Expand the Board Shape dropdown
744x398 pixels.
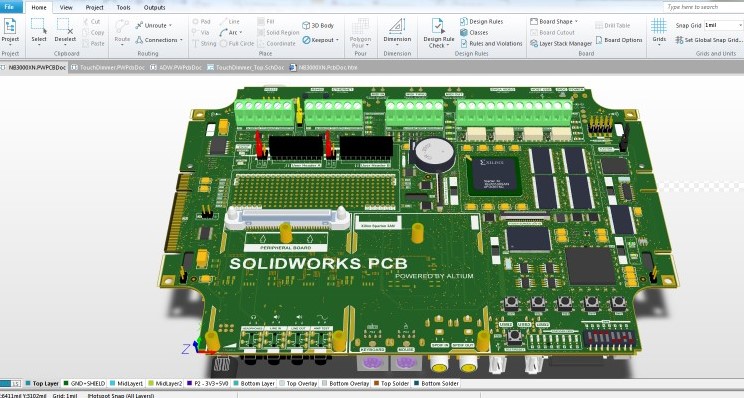(x=577, y=22)
